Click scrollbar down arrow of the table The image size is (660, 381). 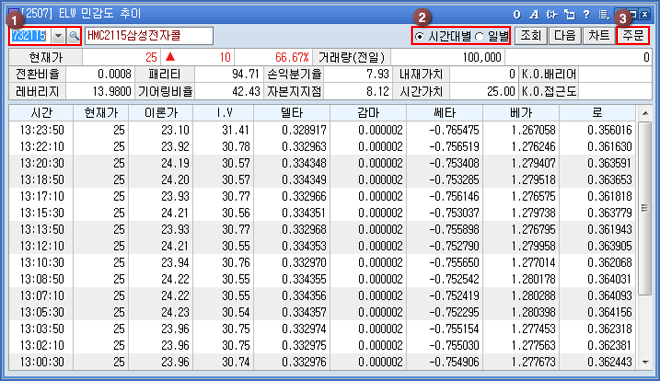645,362
